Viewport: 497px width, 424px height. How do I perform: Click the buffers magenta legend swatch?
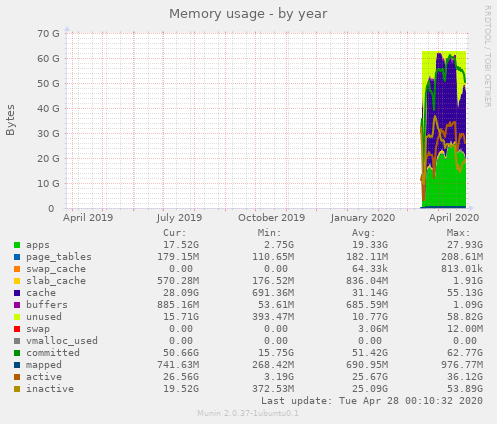(x=17, y=305)
